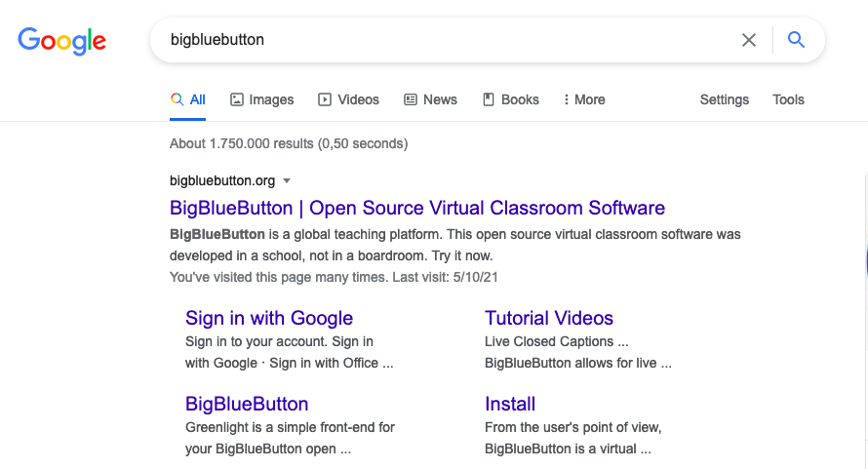Expand the More menu

point(584,99)
